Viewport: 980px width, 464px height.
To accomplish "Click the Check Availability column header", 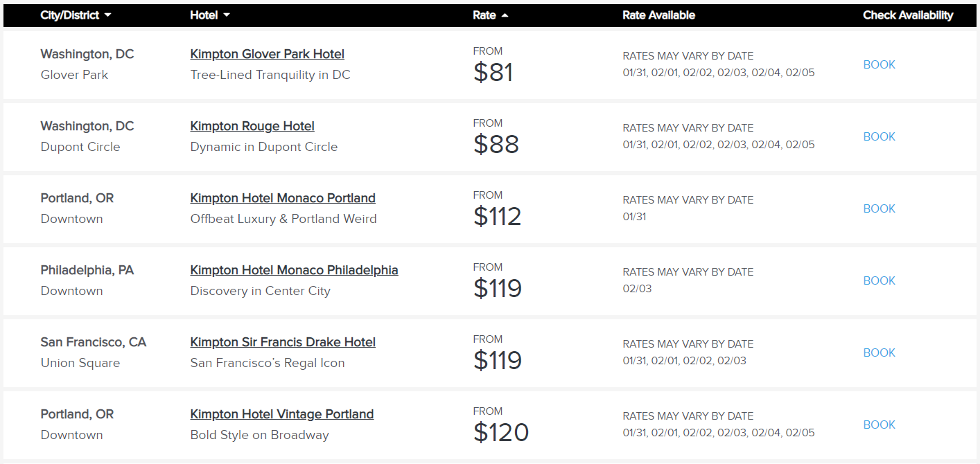I will point(908,15).
